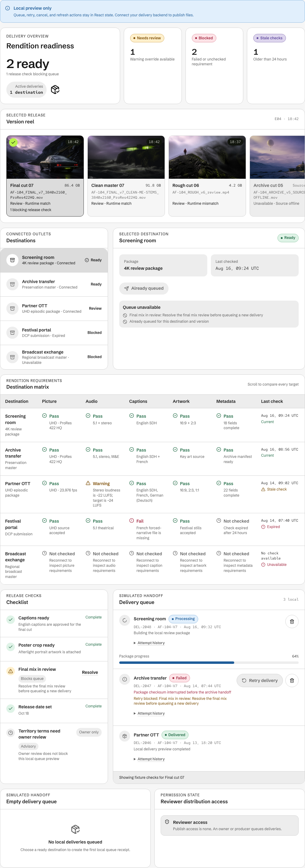The width and height of the screenshot is (305, 868).
Task: Click the info icon beside Local preview only
Action: click(8, 8)
